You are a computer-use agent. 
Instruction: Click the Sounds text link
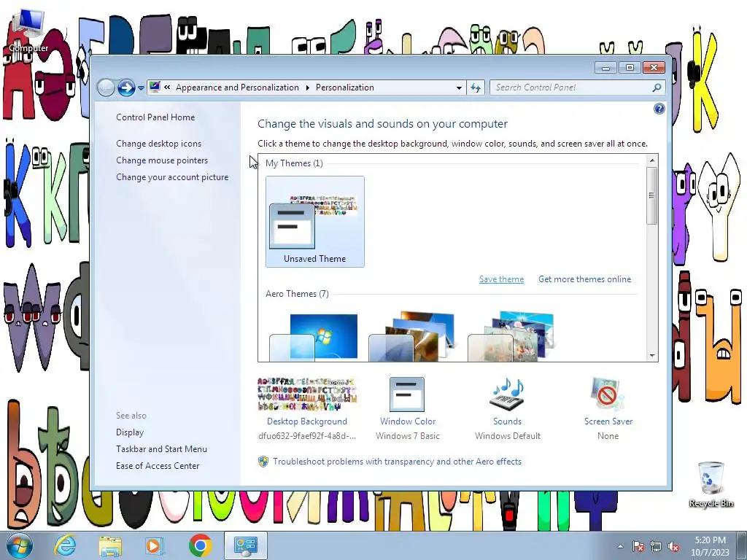(508, 421)
